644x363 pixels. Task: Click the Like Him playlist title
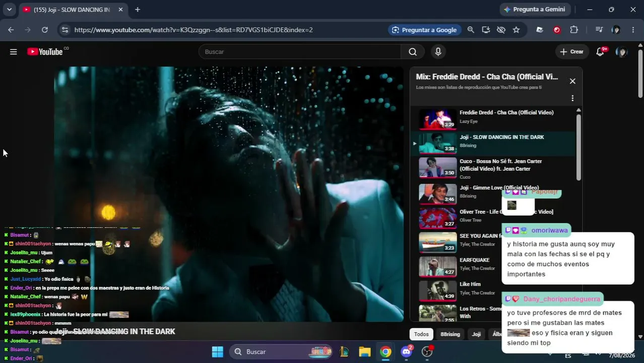[470, 284]
